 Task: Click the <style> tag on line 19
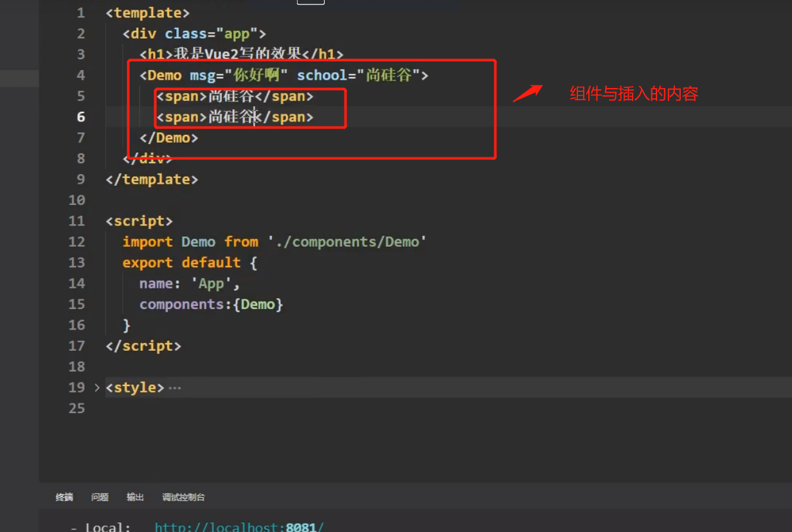pyautogui.click(x=135, y=387)
